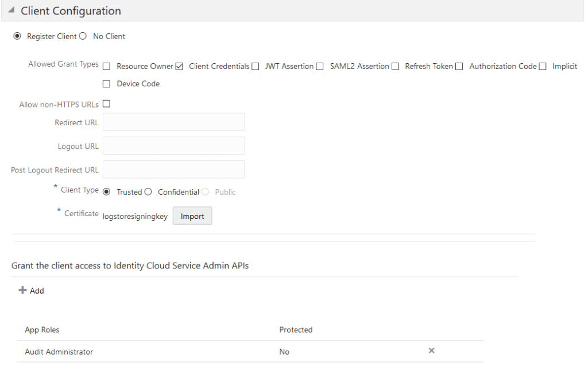Select Confidential client type
The height and width of the screenshot is (377, 588).
(x=148, y=192)
